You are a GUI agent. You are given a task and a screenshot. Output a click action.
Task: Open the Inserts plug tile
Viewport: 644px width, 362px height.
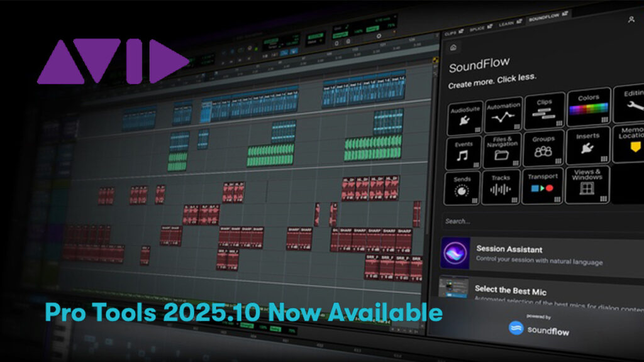tap(588, 145)
